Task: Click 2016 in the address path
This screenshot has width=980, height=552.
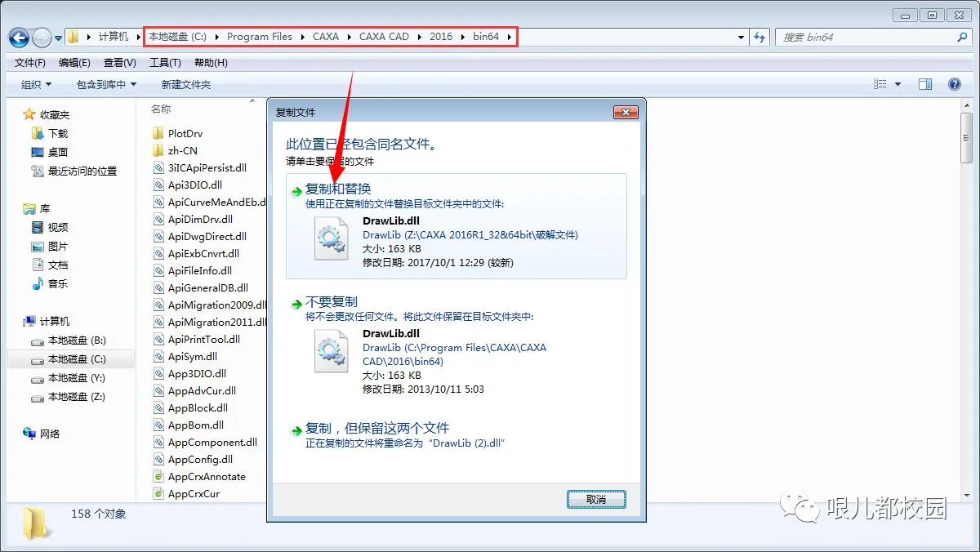Action: coord(440,37)
